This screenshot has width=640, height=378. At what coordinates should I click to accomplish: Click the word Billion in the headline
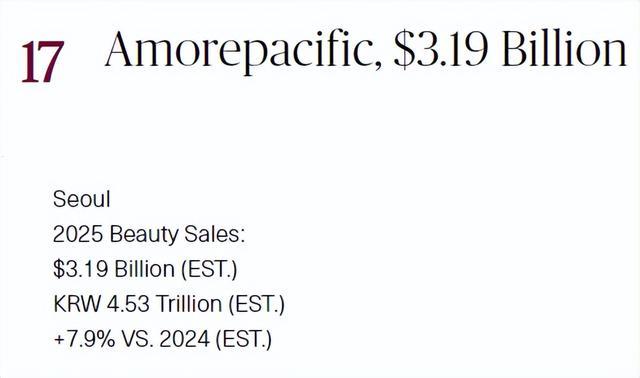pyautogui.click(x=564, y=49)
